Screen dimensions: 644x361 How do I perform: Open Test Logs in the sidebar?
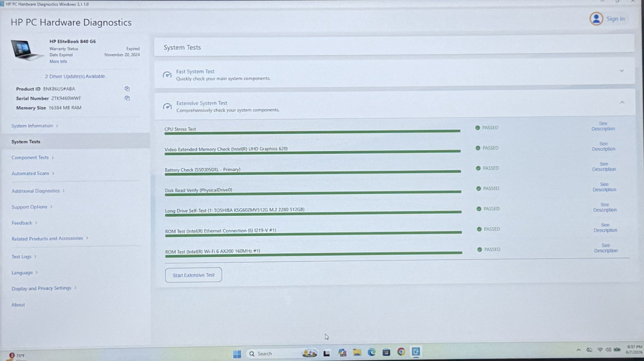tap(24, 257)
